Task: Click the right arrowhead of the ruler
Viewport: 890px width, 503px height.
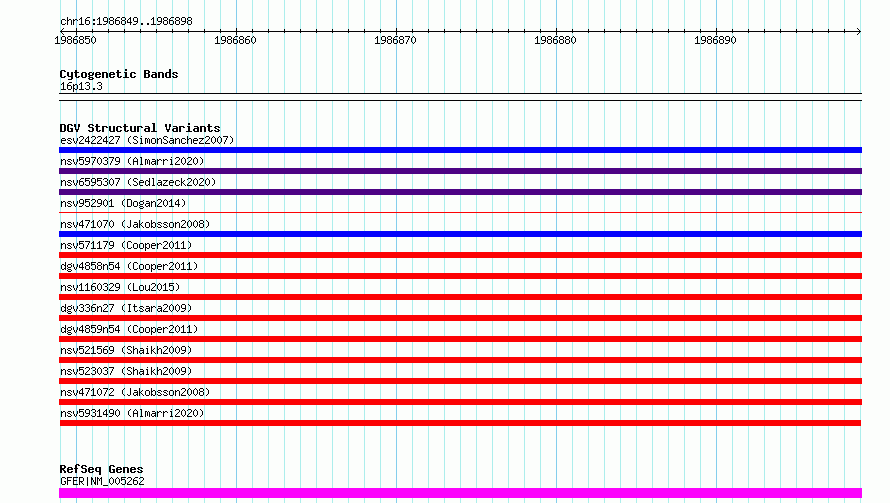Action: tap(859, 31)
